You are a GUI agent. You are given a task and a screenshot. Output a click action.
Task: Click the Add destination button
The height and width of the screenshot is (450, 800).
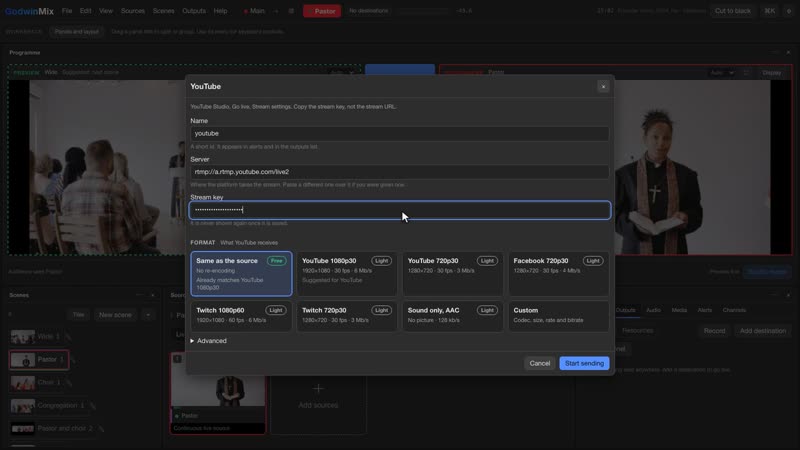click(x=763, y=331)
